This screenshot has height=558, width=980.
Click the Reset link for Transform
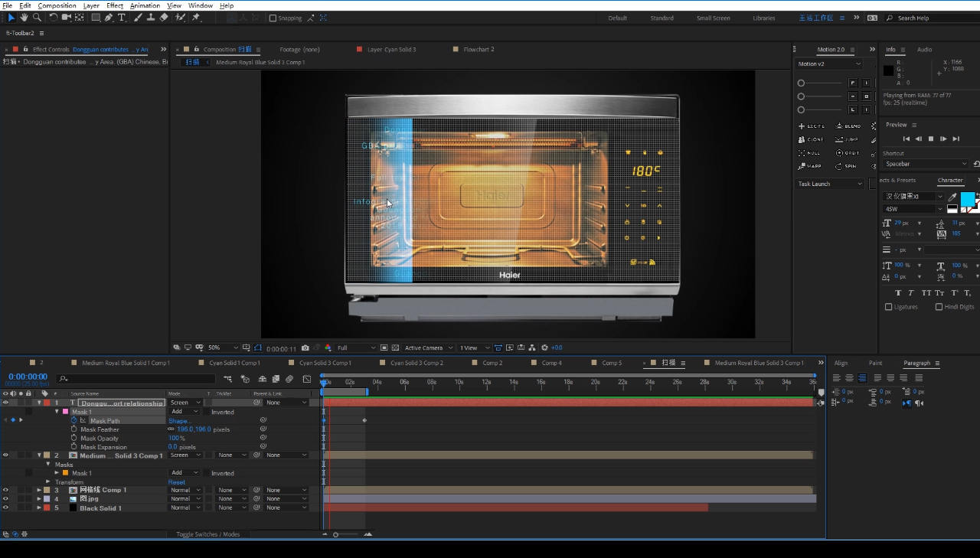click(177, 482)
